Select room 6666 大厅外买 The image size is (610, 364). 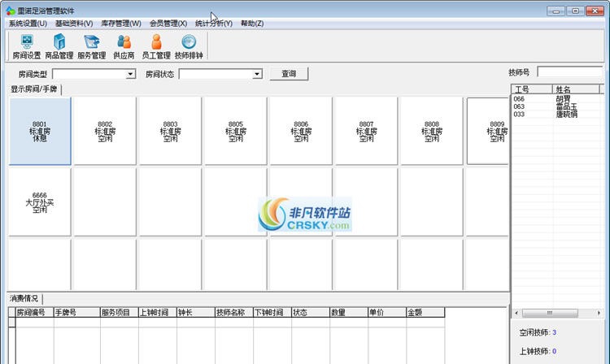(40, 202)
